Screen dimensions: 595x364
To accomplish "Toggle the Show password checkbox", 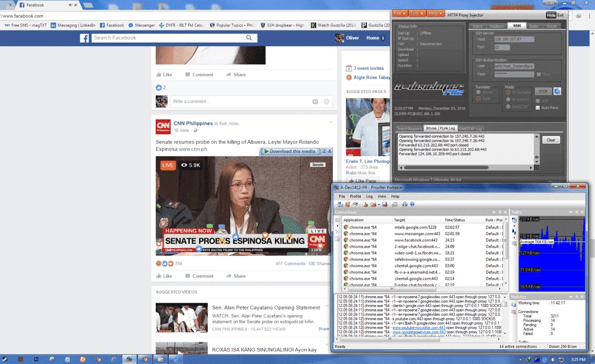I will (x=538, y=74).
